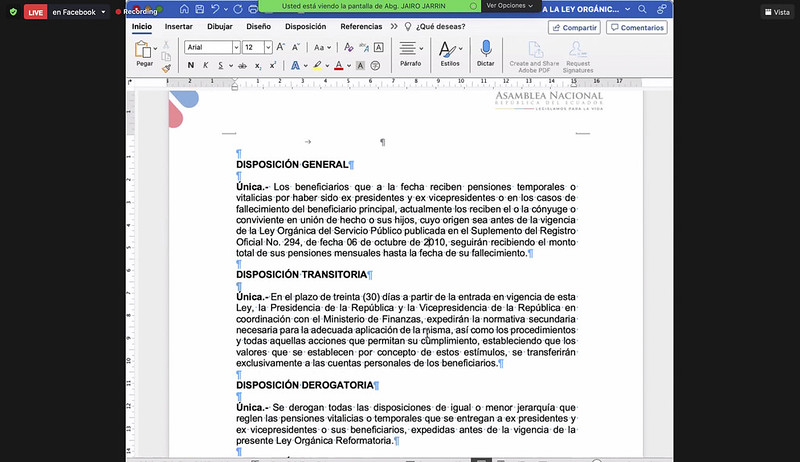Click the Redo/repeat circular arrow icon
This screenshot has height=462, width=800.
[238, 9]
